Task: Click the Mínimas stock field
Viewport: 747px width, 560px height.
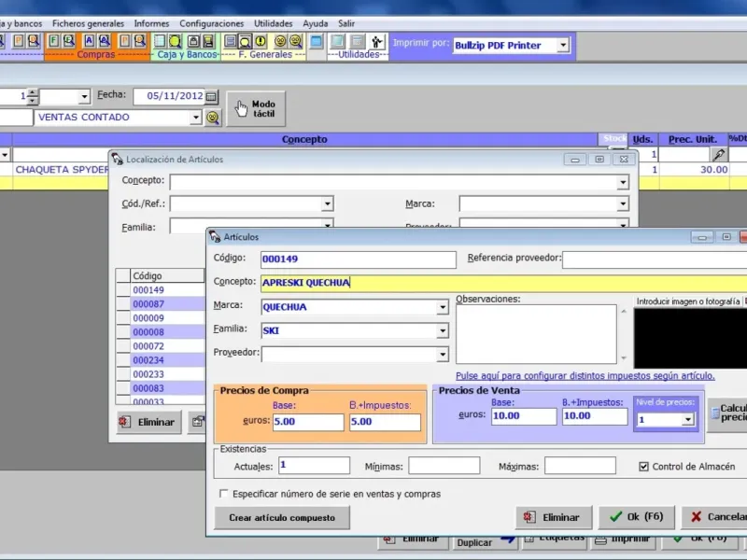Action: point(444,465)
